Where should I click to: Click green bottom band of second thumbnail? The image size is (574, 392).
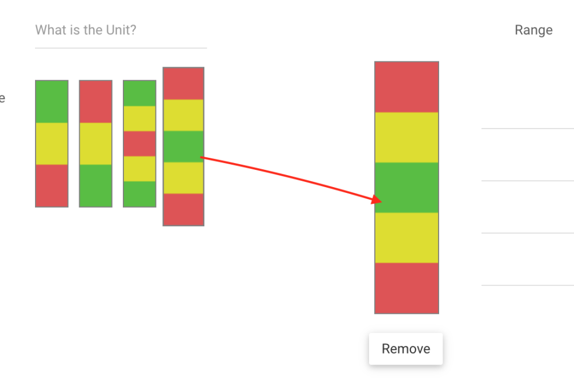click(x=95, y=185)
